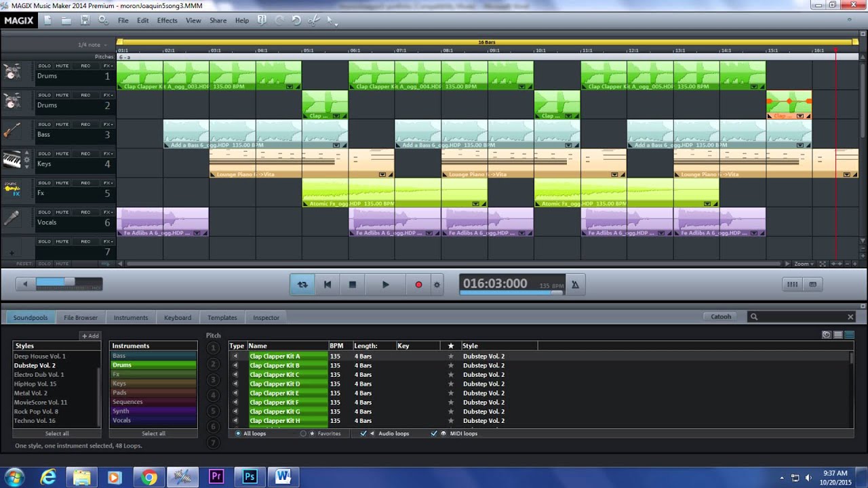
Task: Open the mouse mode arrow tool dropdown
Action: (332, 21)
